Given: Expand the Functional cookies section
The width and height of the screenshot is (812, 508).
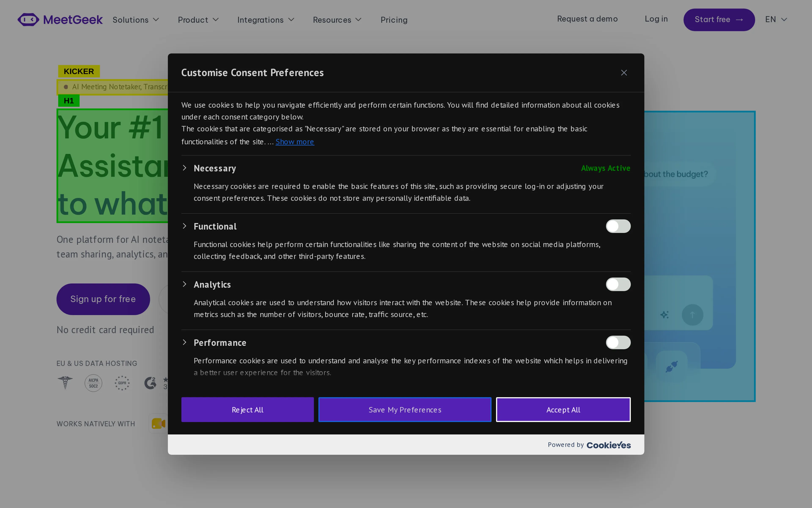Looking at the screenshot, I should (x=185, y=226).
